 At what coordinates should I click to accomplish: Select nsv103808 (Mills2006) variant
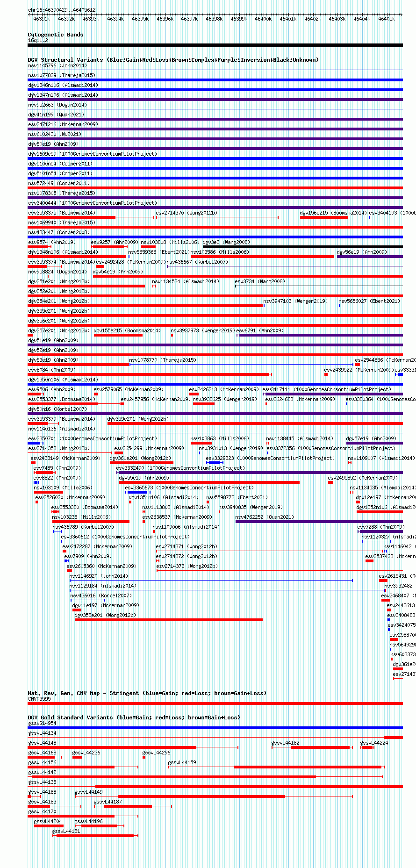[171, 242]
